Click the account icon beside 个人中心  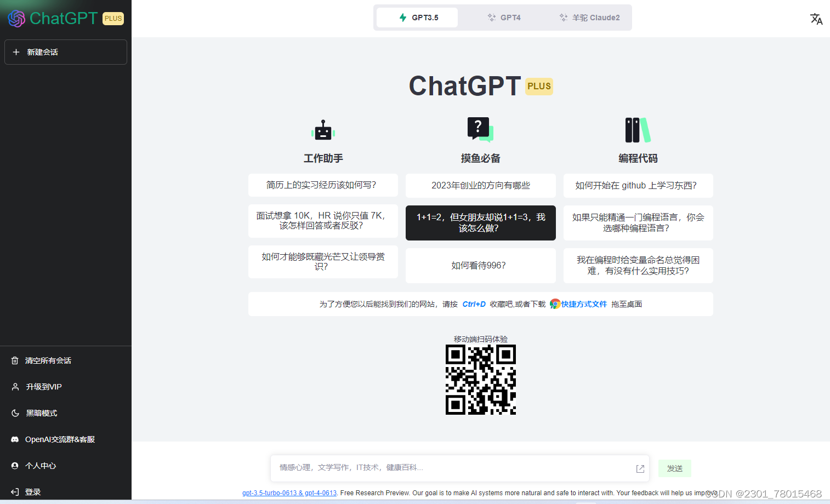point(15,466)
